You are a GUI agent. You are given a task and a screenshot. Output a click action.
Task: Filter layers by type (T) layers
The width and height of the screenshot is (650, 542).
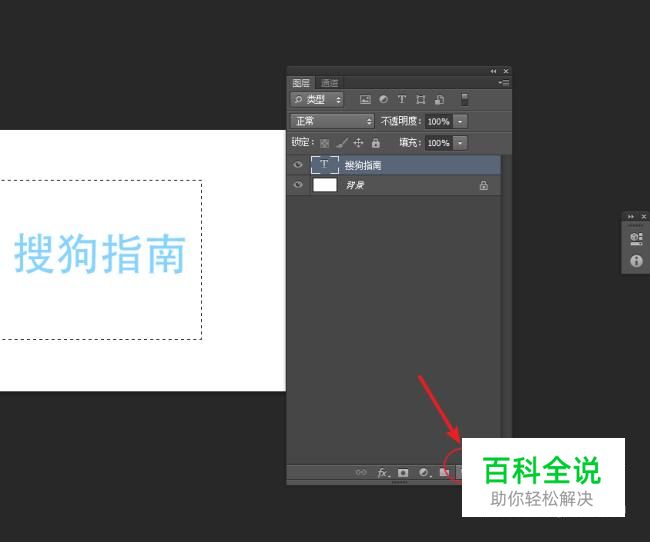(402, 100)
